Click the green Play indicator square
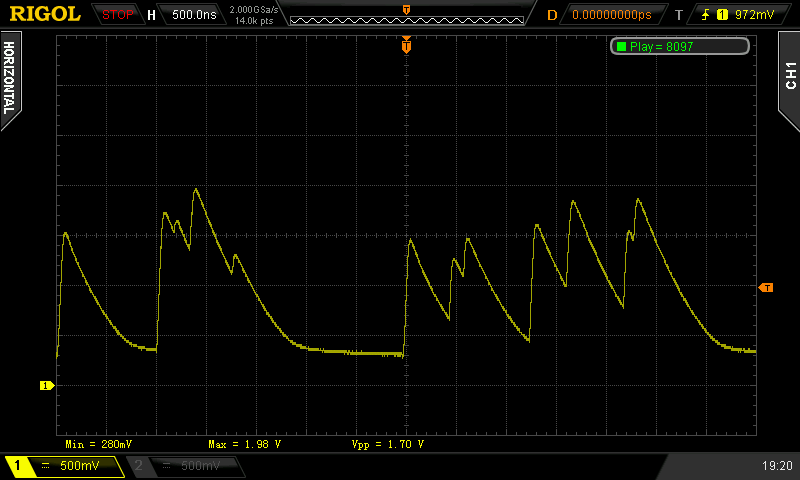Viewport: 800px width, 480px height. 621,46
